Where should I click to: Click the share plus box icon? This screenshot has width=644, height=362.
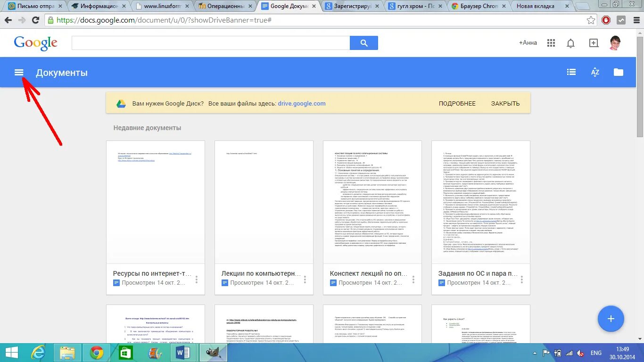point(594,43)
